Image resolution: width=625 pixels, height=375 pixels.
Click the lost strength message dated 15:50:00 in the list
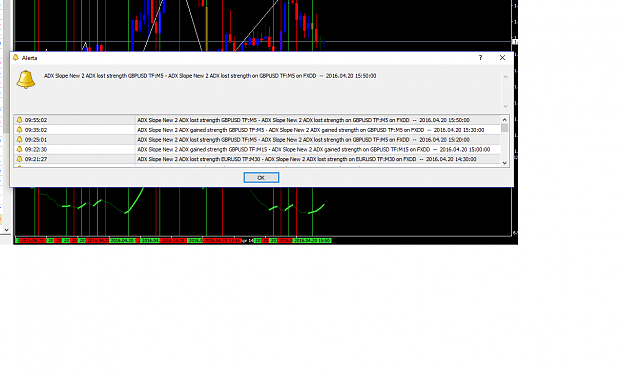coord(303,120)
